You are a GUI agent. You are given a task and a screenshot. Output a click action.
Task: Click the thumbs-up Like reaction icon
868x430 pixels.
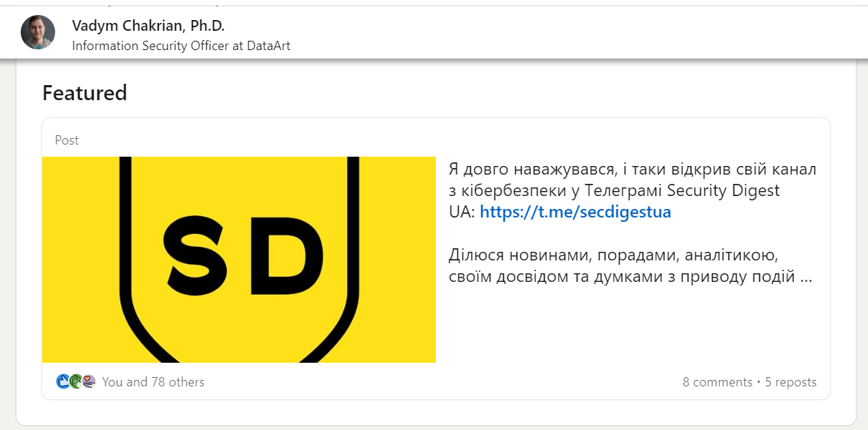pos(63,381)
